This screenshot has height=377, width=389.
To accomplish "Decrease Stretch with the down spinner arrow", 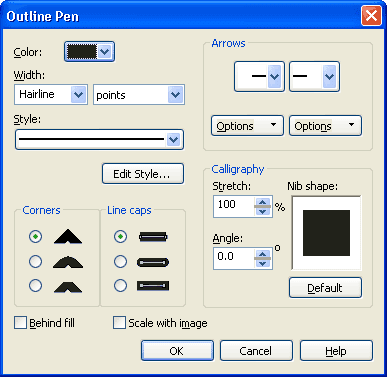I will [263, 211].
